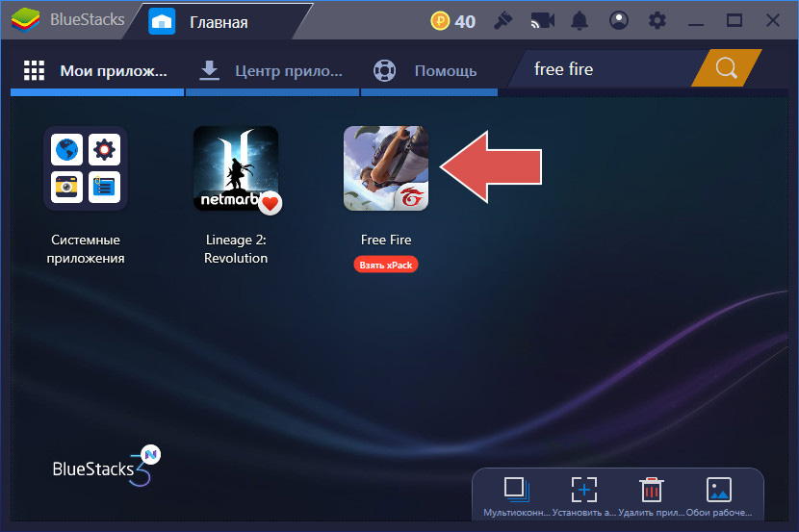799x532 pixels.
Task: Click the BlueStacks 3 logo at bottom left
Action: coord(107,466)
